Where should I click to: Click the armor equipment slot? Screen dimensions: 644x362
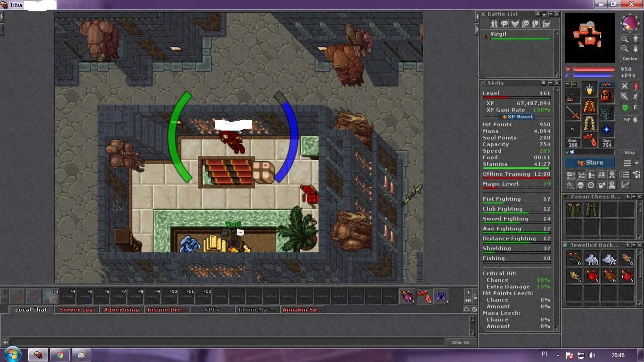pyautogui.click(x=589, y=106)
